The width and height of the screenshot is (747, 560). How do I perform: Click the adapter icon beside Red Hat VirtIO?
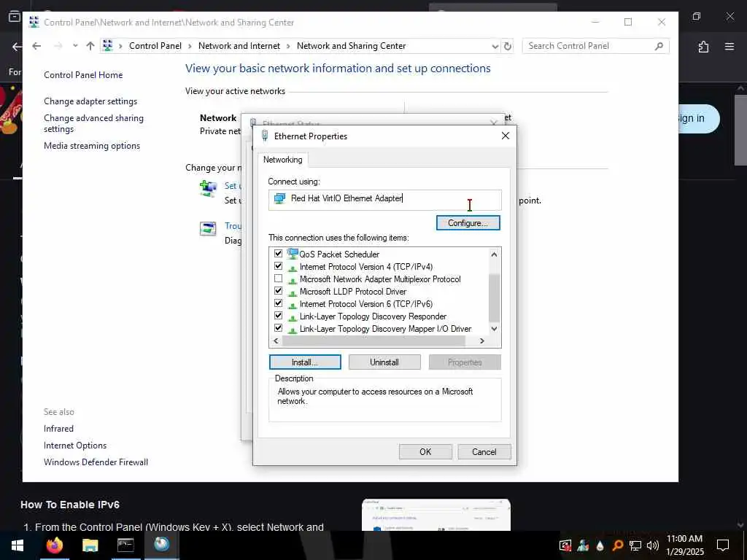279,198
